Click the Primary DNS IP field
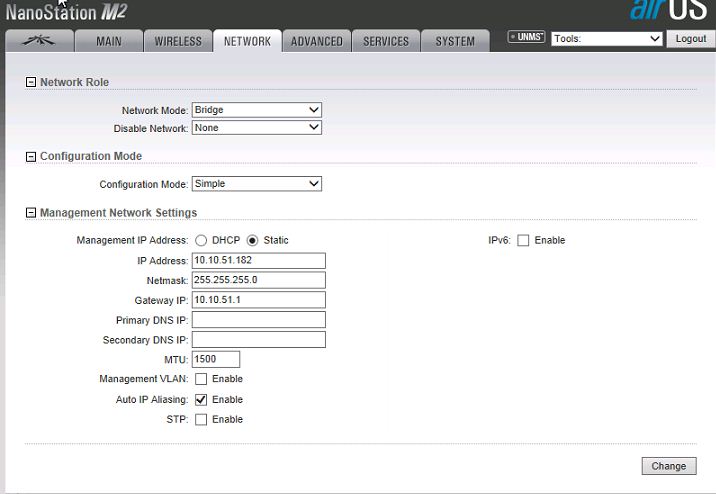This screenshot has height=494, width=716. (x=258, y=320)
